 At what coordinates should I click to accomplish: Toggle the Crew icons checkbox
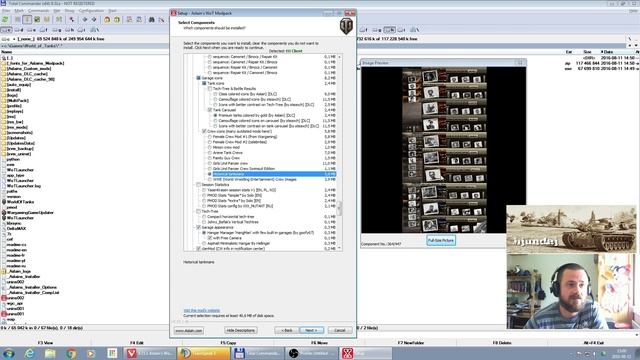coord(204,131)
